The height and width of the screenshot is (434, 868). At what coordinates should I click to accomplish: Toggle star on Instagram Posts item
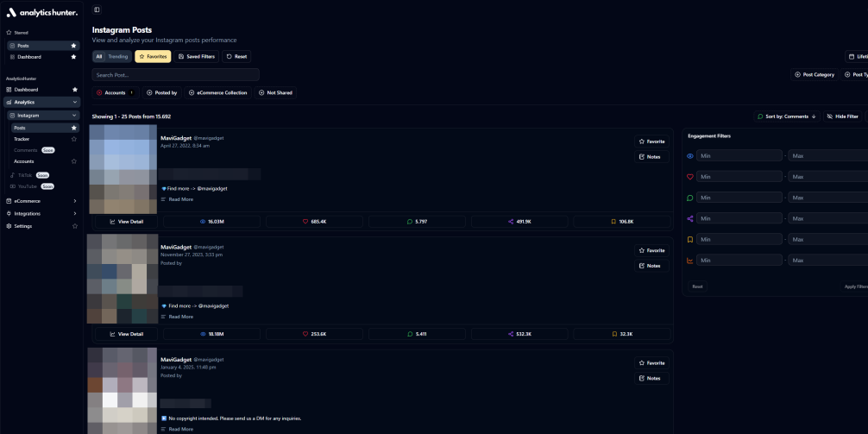73,128
